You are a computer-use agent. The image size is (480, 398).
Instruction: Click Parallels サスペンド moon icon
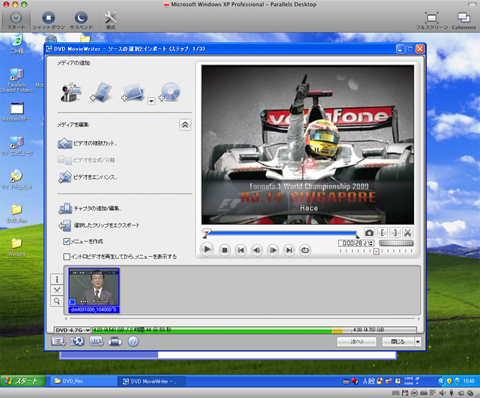81,20
